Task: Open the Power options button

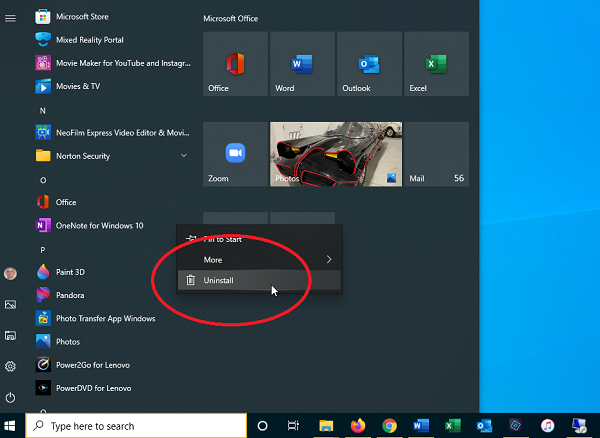Action: (x=10, y=397)
